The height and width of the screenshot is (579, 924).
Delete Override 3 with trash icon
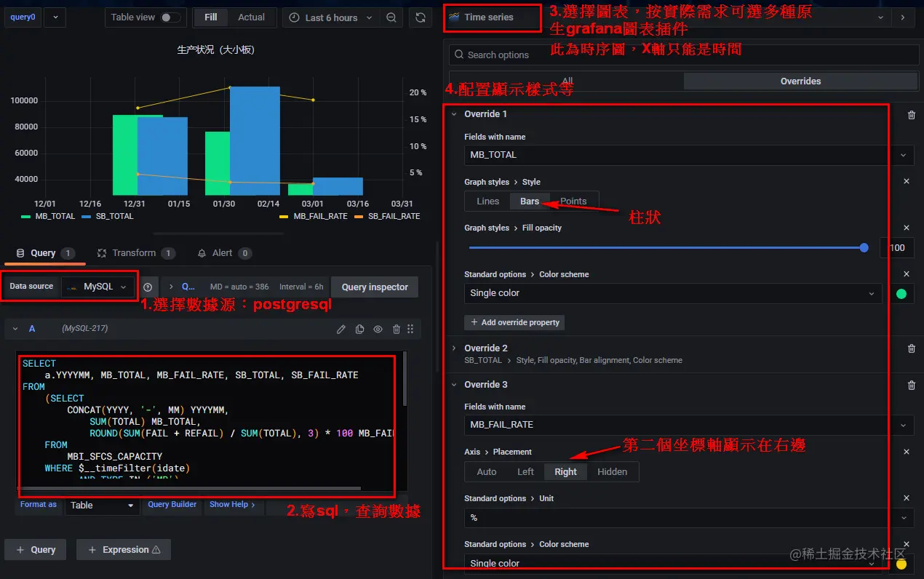coord(912,385)
